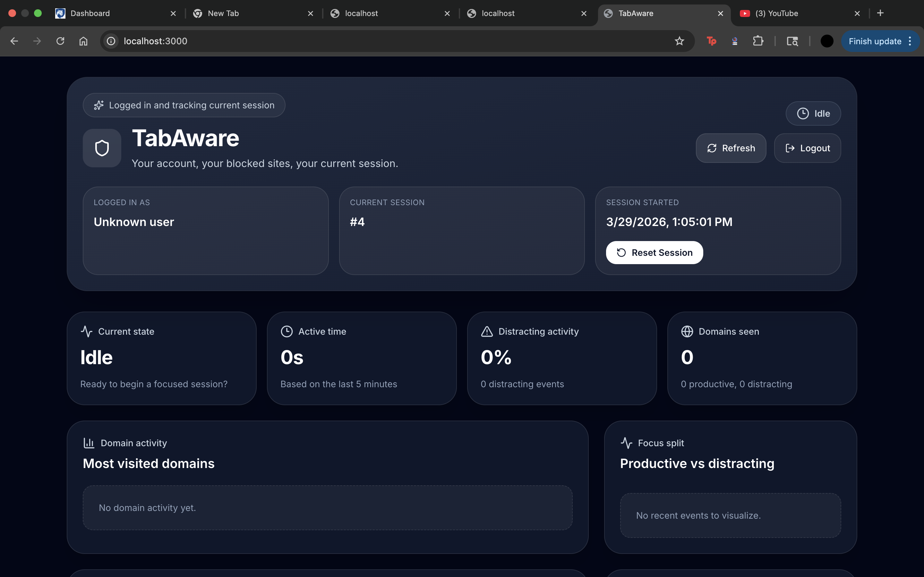Image resolution: width=924 pixels, height=577 pixels.
Task: Close the New Tab tab
Action: click(311, 13)
